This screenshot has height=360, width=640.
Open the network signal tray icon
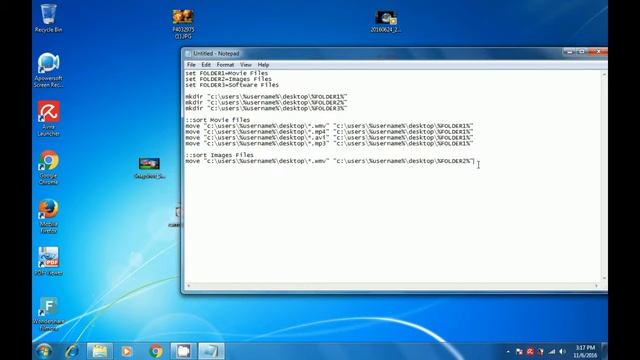pyautogui.click(x=552, y=351)
